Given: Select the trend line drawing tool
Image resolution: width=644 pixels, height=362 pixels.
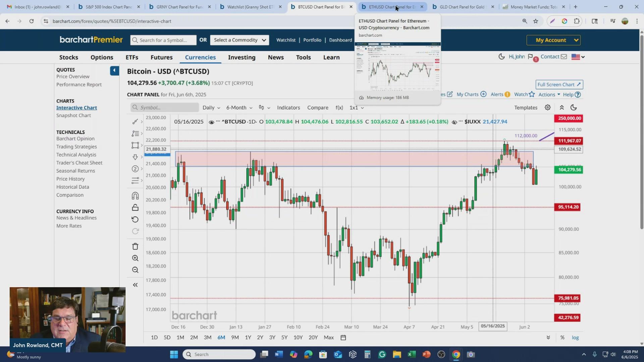Looking at the screenshot, I should (135, 122).
